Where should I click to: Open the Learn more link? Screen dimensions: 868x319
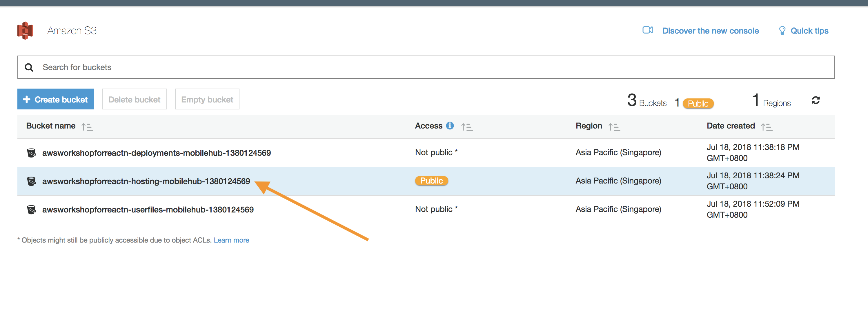pos(231,240)
